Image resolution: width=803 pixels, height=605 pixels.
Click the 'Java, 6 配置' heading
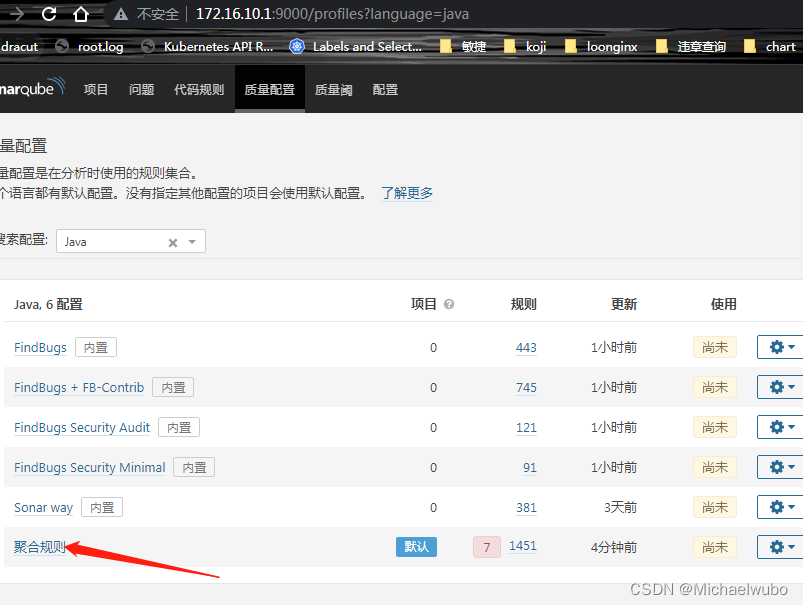(x=48, y=304)
